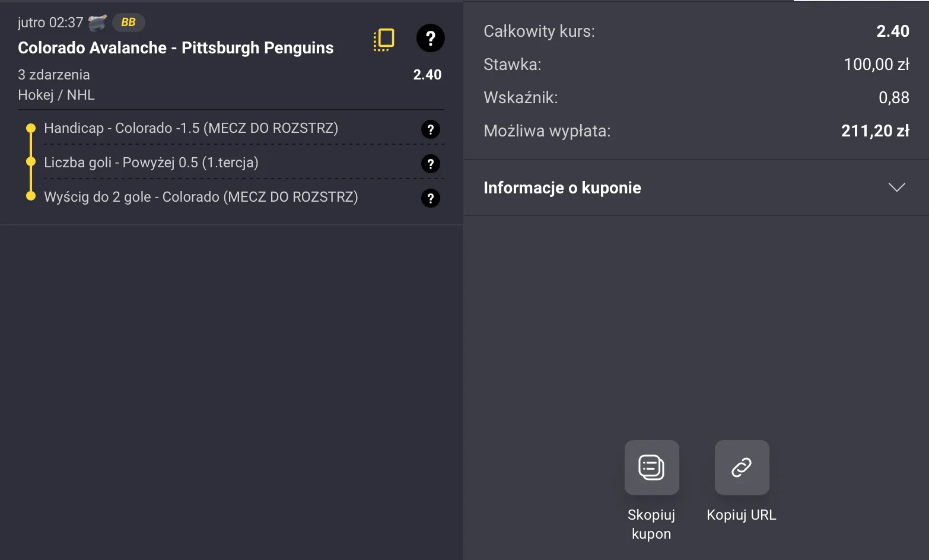Click the BB badge label
Image resolution: width=929 pixels, height=560 pixels.
(128, 23)
